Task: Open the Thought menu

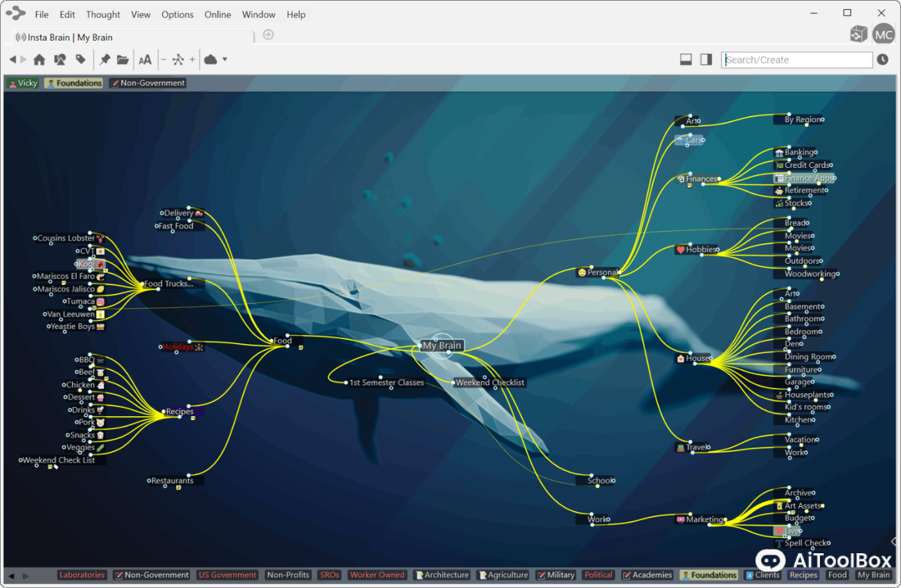Action: (103, 14)
